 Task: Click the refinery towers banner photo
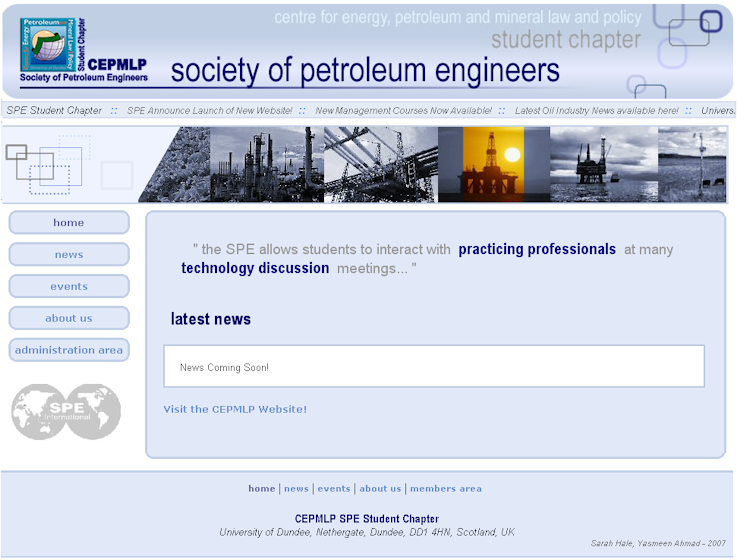tap(267, 165)
